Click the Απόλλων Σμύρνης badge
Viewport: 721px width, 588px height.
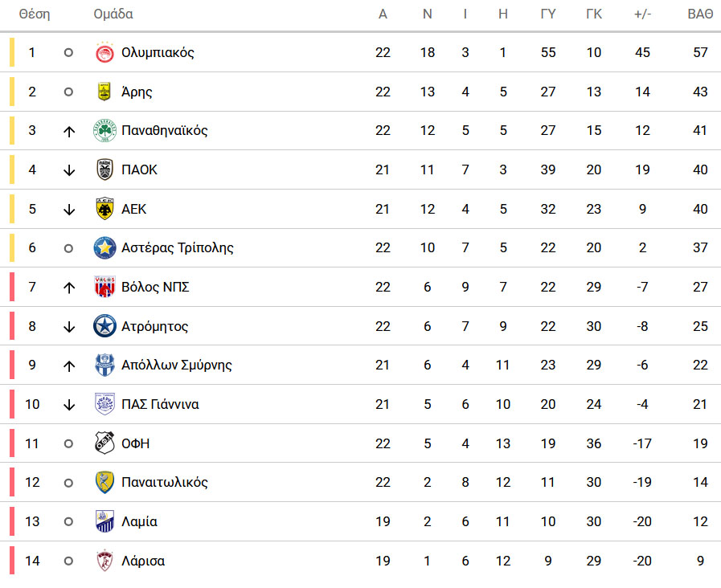pyautogui.click(x=104, y=365)
